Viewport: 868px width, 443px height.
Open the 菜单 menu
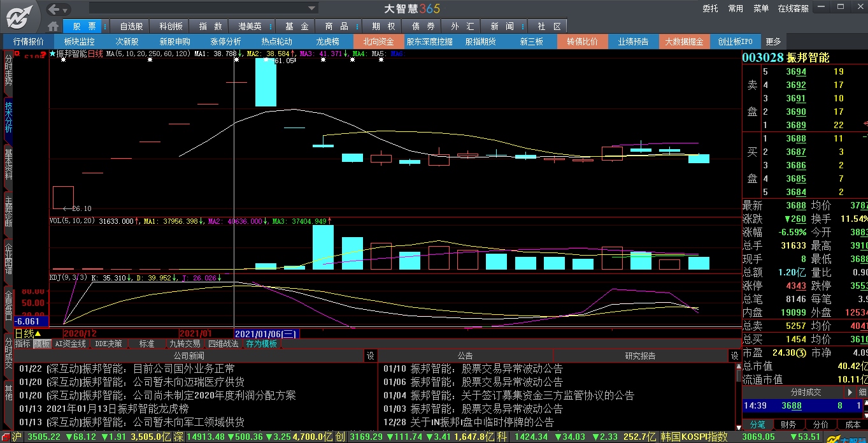[x=761, y=8]
